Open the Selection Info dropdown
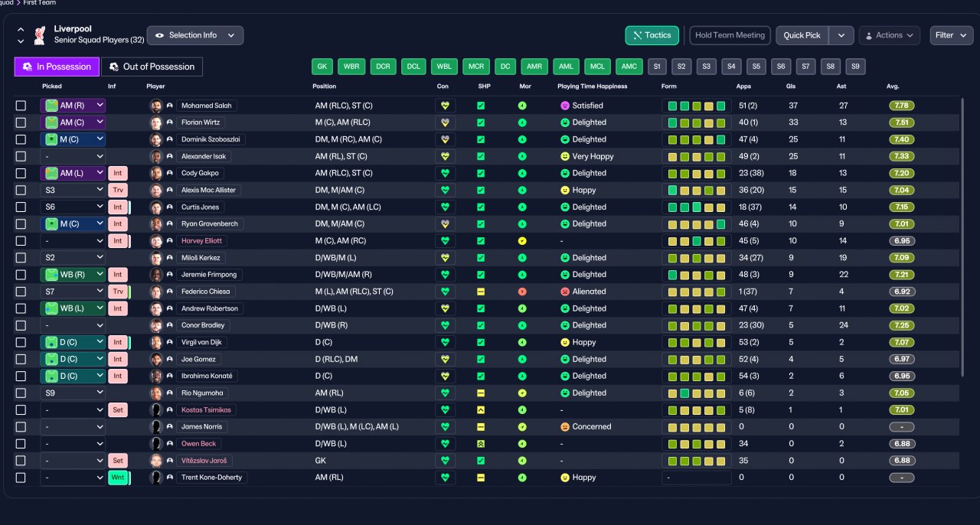The image size is (980, 525). click(195, 35)
